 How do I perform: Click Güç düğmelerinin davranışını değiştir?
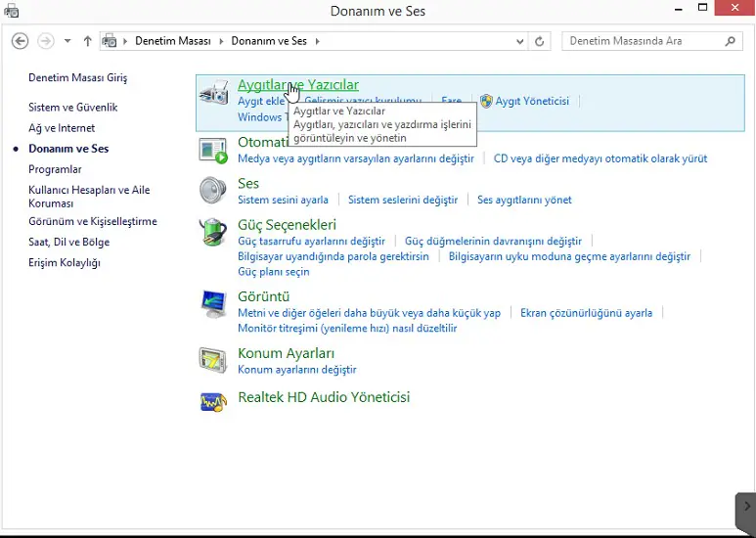493,241
